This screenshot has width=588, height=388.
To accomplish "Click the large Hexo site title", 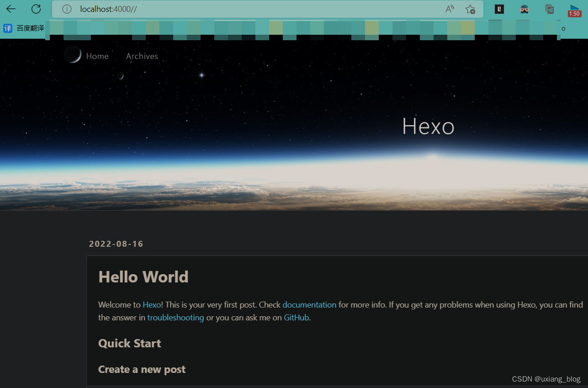I will click(x=428, y=126).
